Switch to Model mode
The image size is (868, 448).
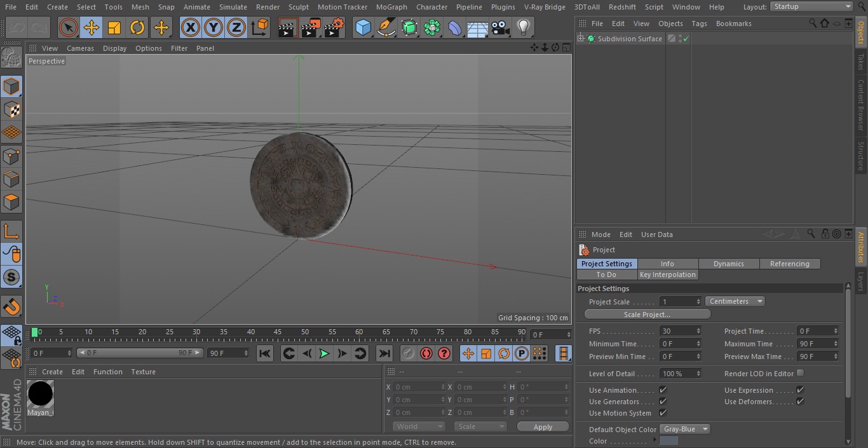[x=11, y=86]
